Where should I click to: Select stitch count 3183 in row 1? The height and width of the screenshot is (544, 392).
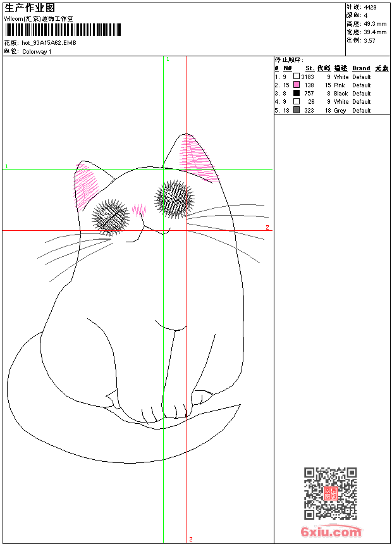tap(307, 77)
